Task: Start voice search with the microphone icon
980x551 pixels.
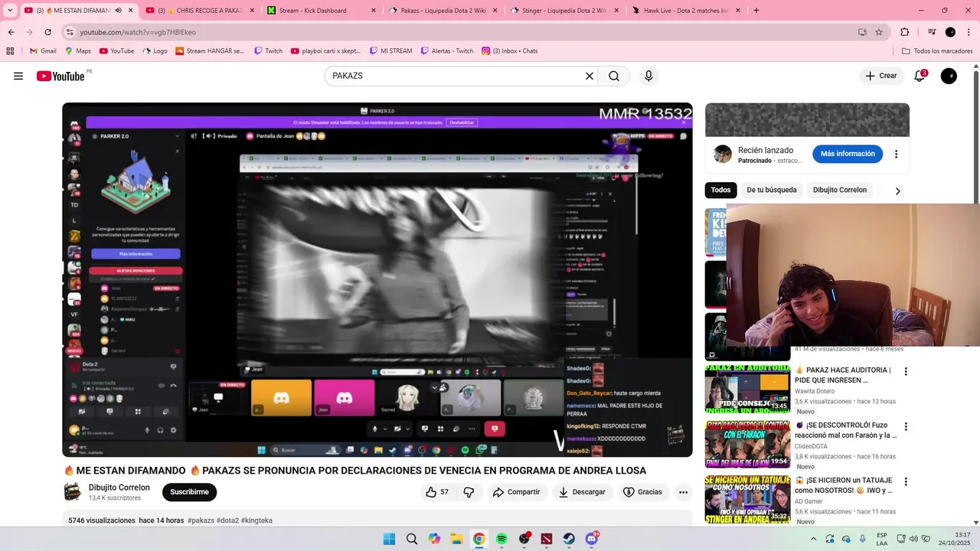Action: point(648,76)
